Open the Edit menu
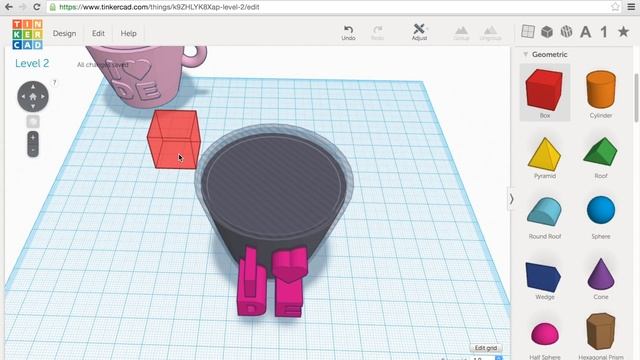 98,33
